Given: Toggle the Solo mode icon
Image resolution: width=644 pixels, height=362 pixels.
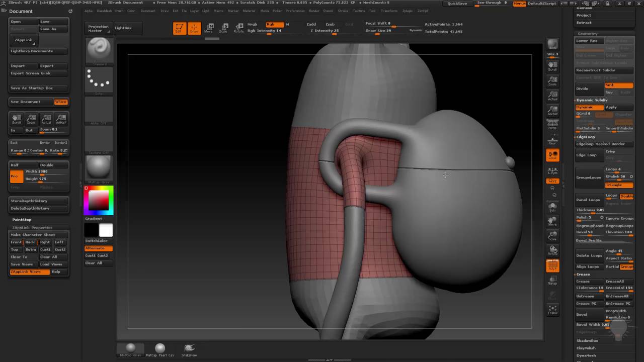Looking at the screenshot, I should (x=552, y=207).
